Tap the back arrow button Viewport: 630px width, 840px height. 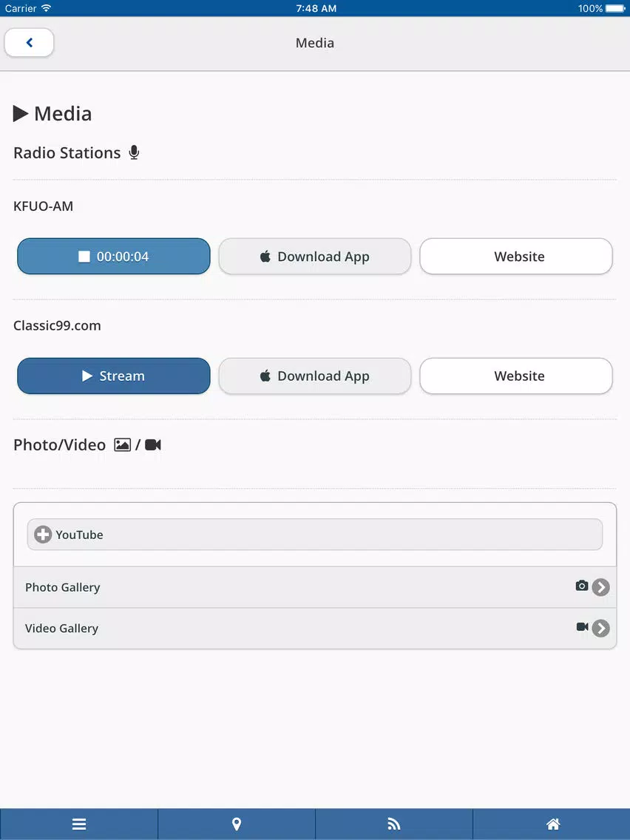pos(30,43)
